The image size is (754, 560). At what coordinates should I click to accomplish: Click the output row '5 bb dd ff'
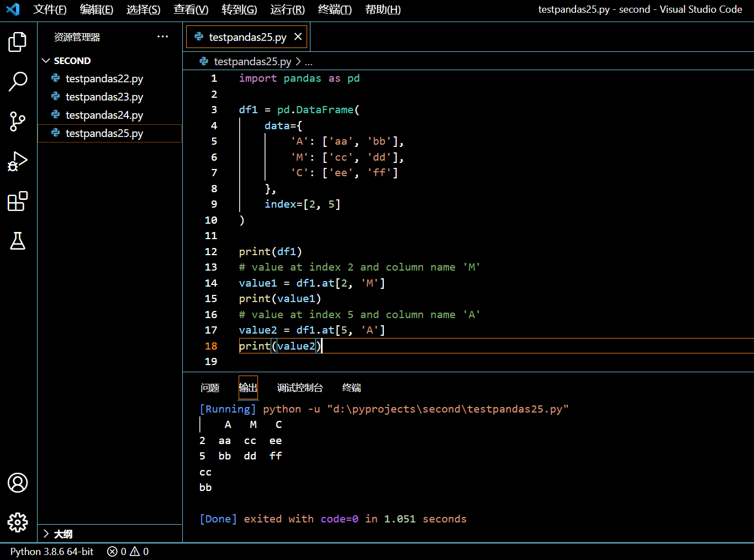click(x=241, y=456)
